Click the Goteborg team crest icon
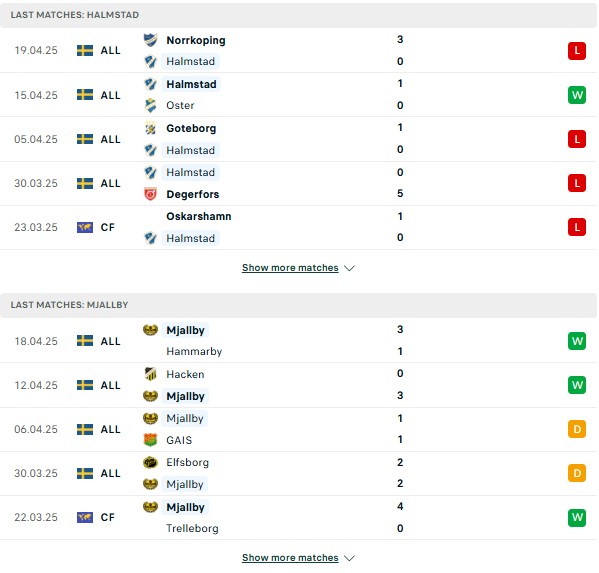The height and width of the screenshot is (573, 599). [151, 128]
